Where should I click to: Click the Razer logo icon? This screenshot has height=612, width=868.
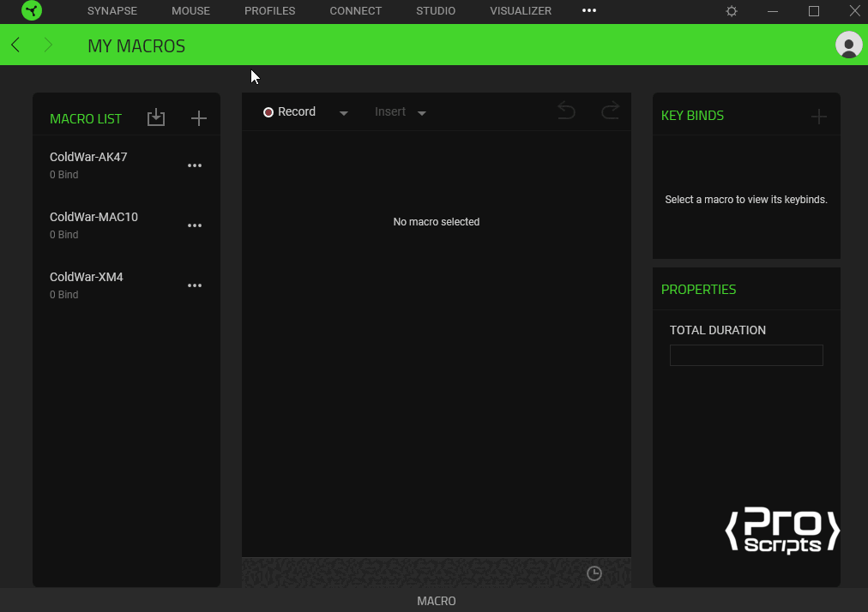[32, 11]
